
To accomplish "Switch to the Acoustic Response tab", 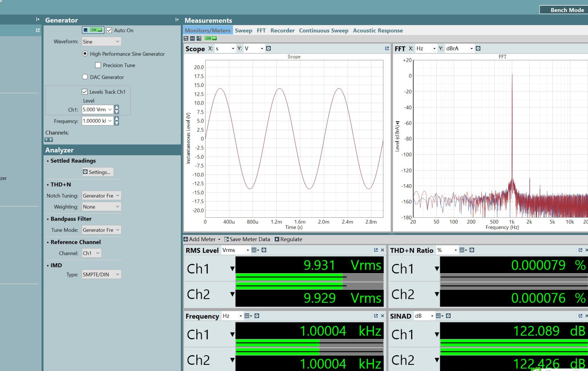I will 378,30.
